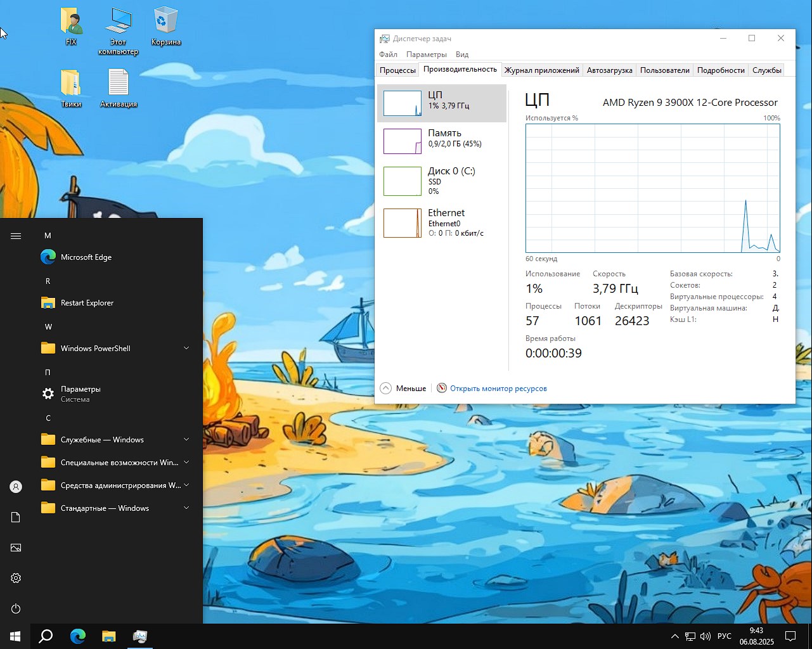Open the Параметры menu in Task Manager
This screenshot has width=812, height=649.
click(426, 55)
